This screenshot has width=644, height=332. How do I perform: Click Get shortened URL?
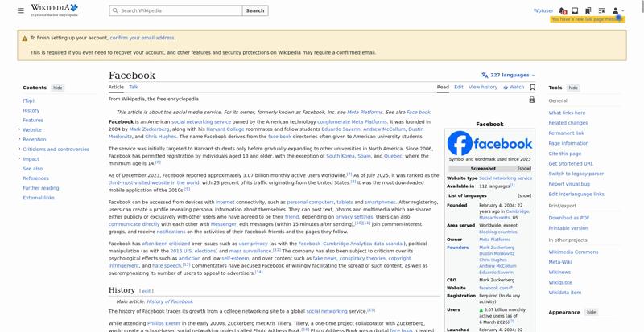[571, 164]
